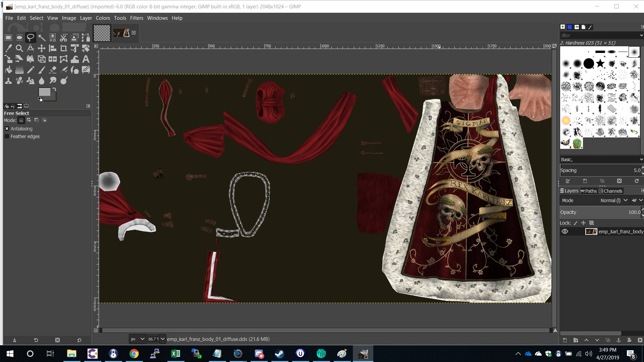Select the Ellipse Select tool
This screenshot has width=644, height=362.
coord(19,37)
